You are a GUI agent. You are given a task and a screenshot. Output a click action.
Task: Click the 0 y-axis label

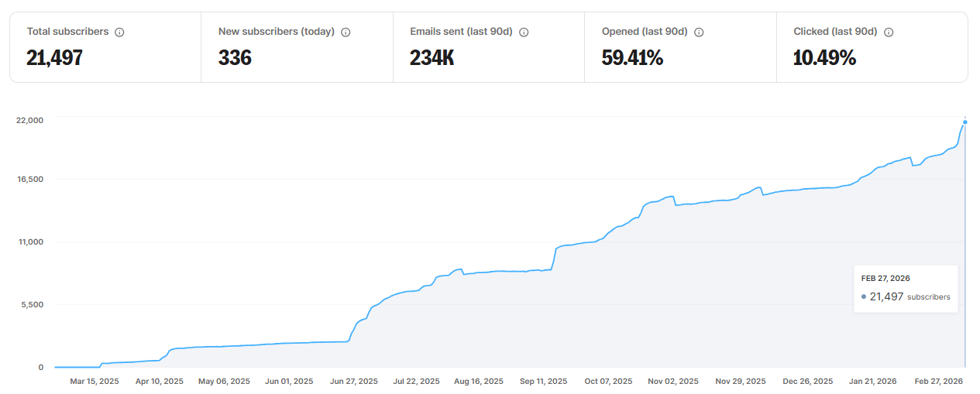[41, 367]
